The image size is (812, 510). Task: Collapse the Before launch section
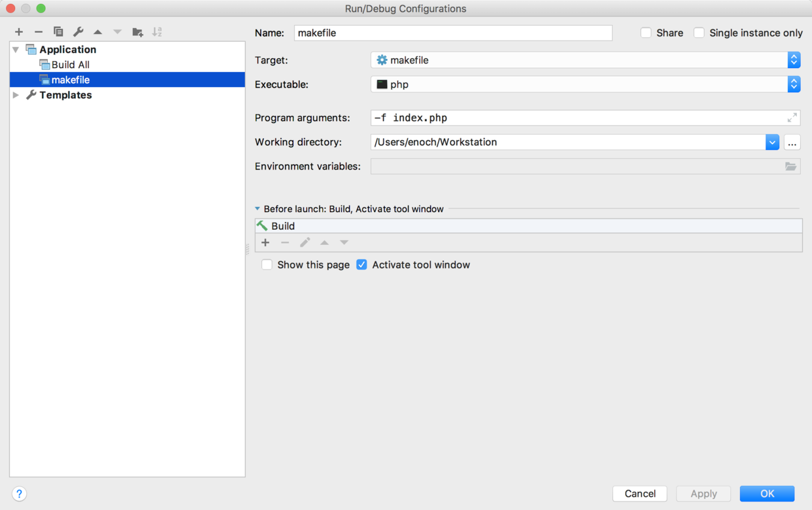pos(257,209)
